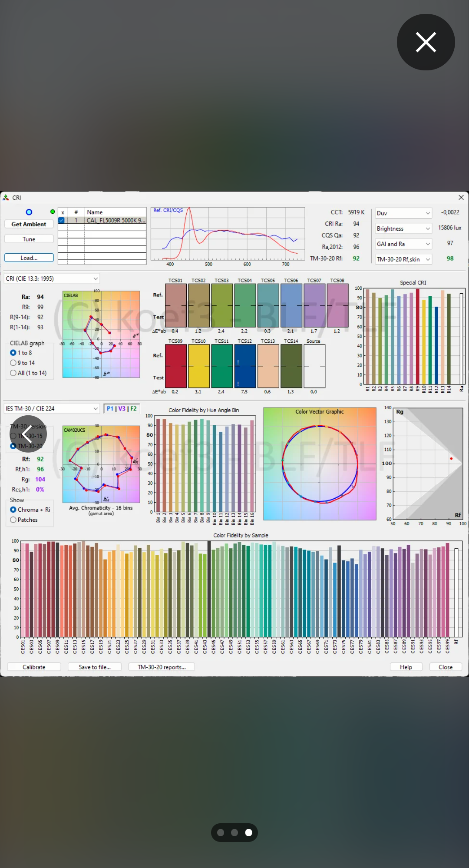Viewport: 469px width, 868px height.
Task: Toggle checkbox for CAL_FL5009R measurement row
Action: pos(62,220)
